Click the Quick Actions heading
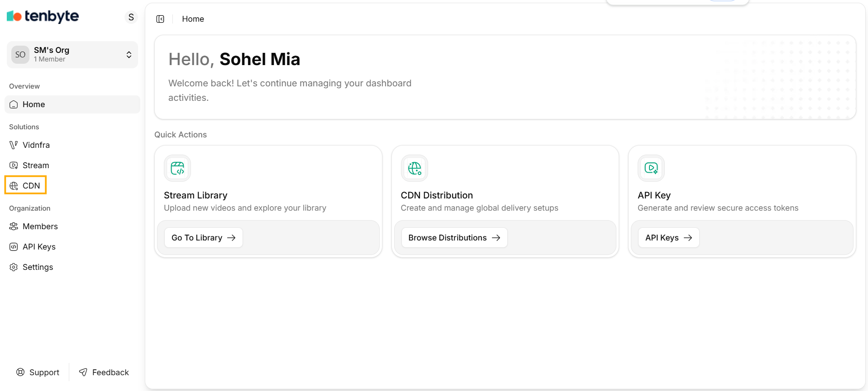Viewport: 868px width, 391px height. coord(181,135)
